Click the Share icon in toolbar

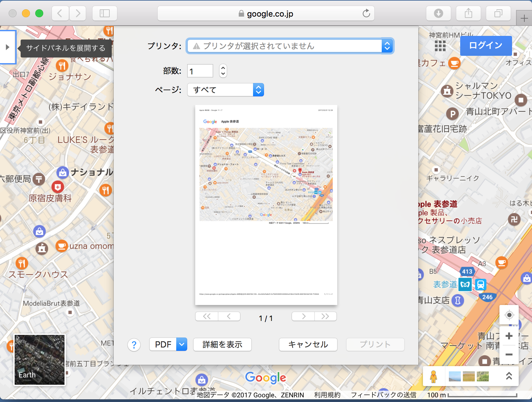(x=468, y=13)
